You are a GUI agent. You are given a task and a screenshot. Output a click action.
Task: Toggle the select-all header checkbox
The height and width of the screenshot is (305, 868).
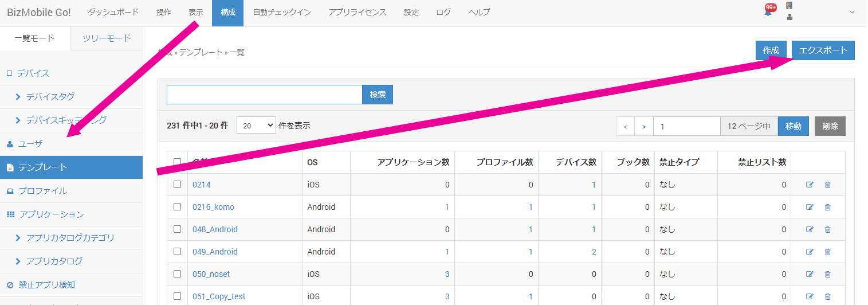coord(177,162)
